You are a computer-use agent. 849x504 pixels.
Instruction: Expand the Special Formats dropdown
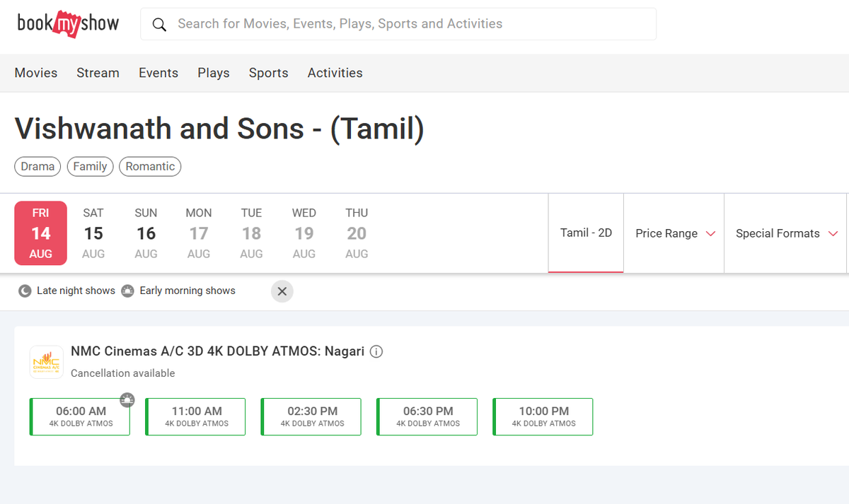[786, 233]
